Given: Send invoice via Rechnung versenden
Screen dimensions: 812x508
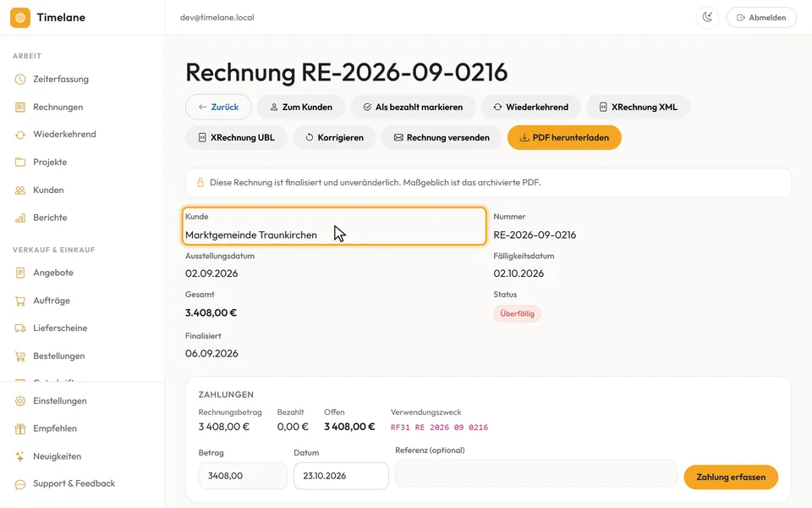Looking at the screenshot, I should tap(442, 138).
